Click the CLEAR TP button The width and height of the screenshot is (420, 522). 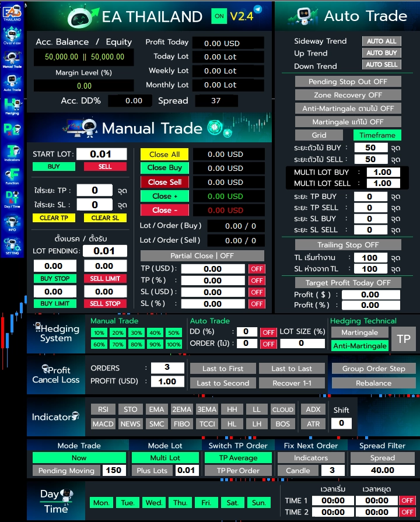(54, 218)
